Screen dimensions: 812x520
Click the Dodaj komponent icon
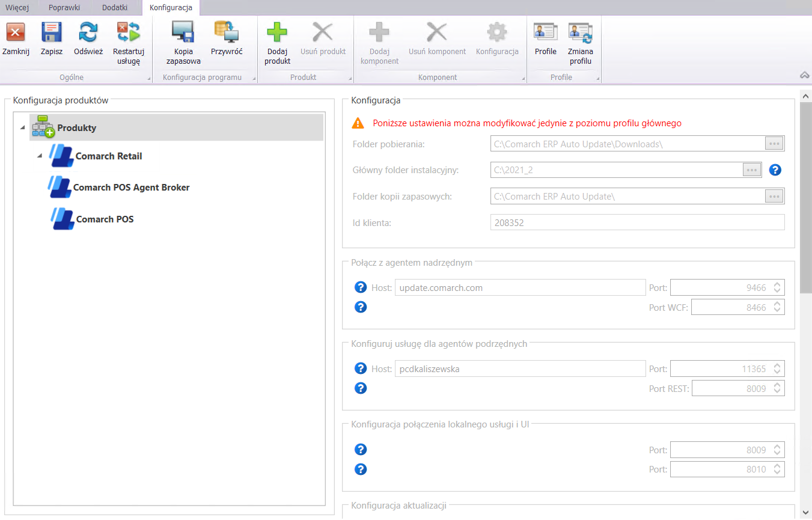[379, 32]
